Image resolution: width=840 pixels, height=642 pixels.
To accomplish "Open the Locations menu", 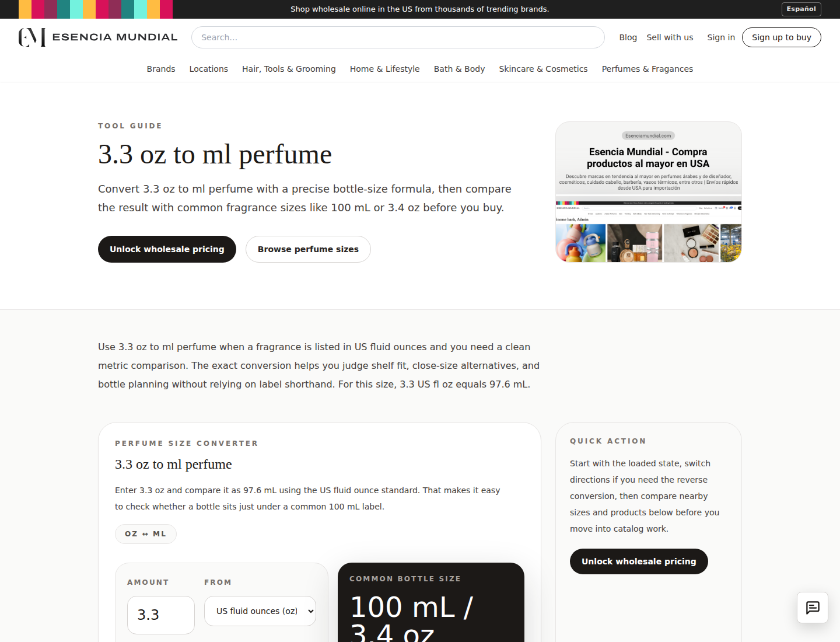I will 208,69.
